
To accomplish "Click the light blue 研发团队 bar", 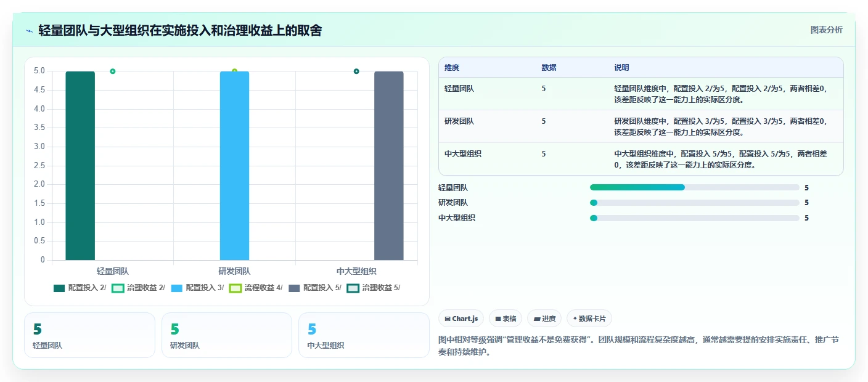I will 234,166.
